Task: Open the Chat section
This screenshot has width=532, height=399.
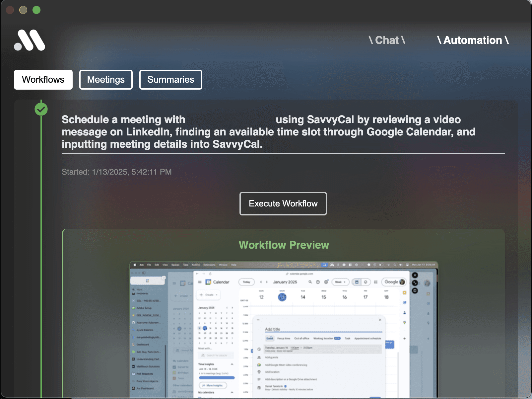Action: (387, 40)
